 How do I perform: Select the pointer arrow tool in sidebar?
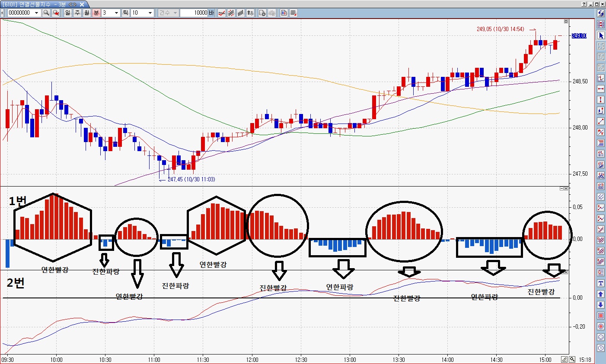pyautogui.click(x=601, y=35)
